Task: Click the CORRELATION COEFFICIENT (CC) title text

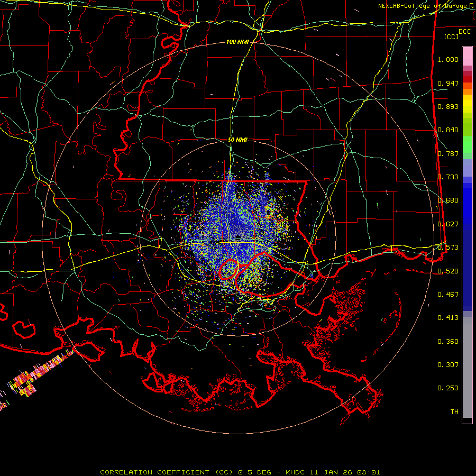Action: tap(167, 472)
